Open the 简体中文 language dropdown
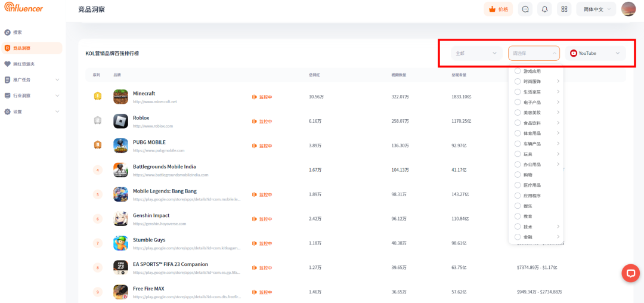This screenshot has height=303, width=644. pyautogui.click(x=596, y=9)
